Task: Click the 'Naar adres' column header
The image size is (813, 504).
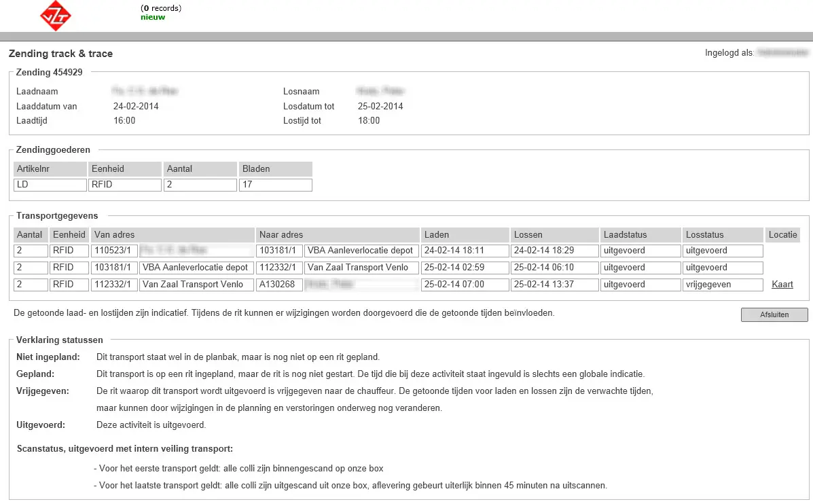Action: [338, 235]
